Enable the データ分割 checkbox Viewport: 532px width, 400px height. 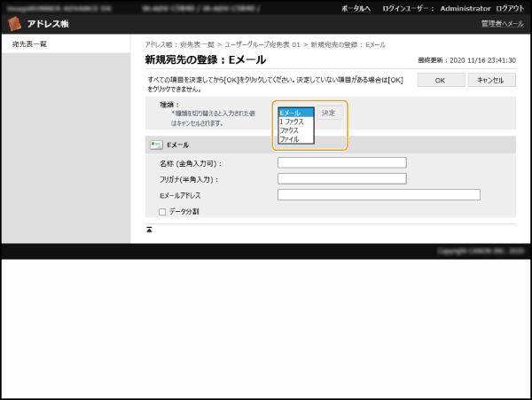(x=162, y=212)
